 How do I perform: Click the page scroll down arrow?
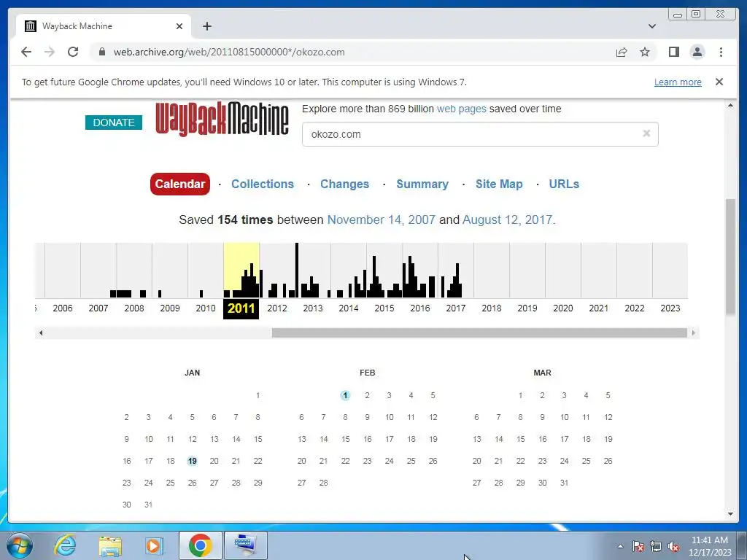point(730,514)
